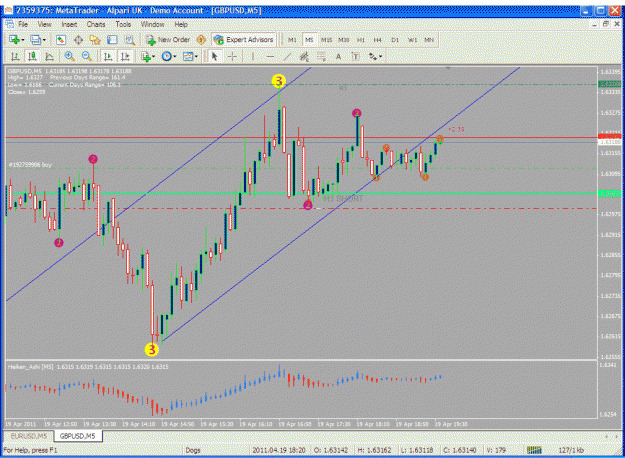This screenshot has width=625, height=458.
Task: Expand the Indicators dropdown arrow
Action: 153,57
